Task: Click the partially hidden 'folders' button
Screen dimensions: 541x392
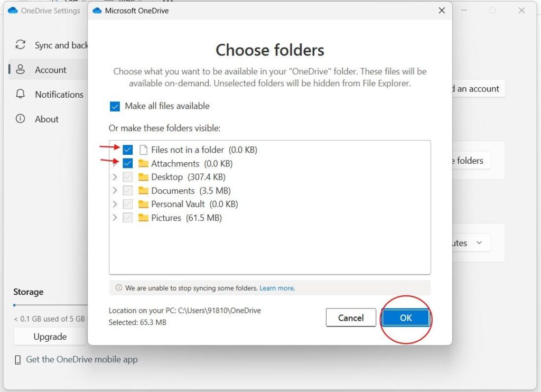Action: point(471,161)
